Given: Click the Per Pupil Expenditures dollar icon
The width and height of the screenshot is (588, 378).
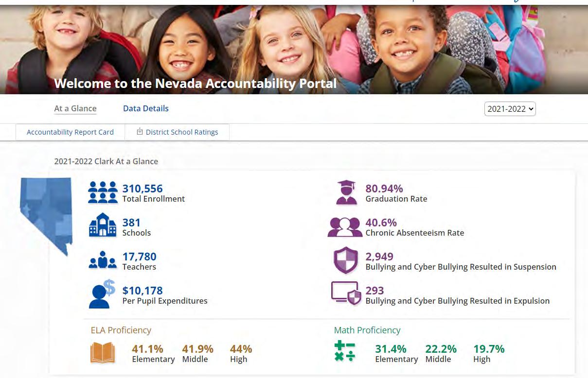Looking at the screenshot, I should point(102,294).
